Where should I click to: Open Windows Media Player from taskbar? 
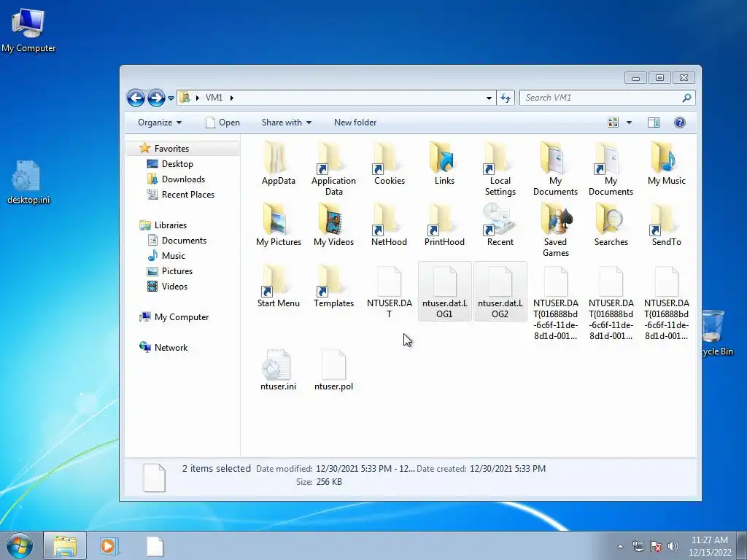[109, 545]
